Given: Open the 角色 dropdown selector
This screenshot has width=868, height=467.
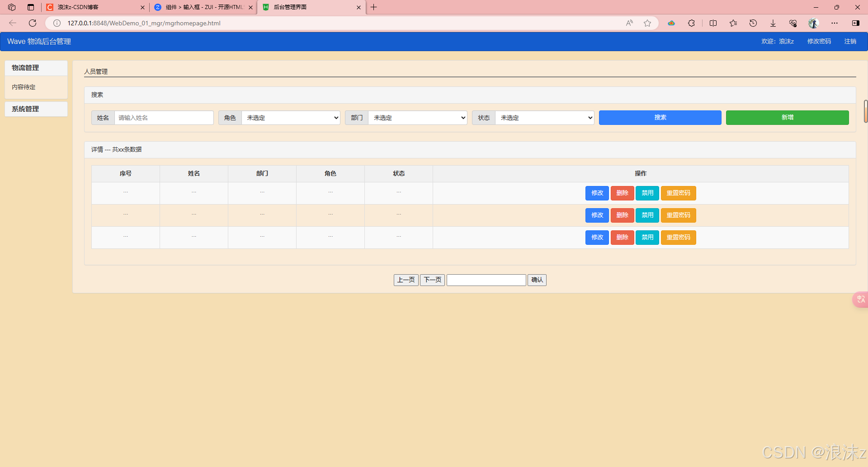Looking at the screenshot, I should 291,118.
